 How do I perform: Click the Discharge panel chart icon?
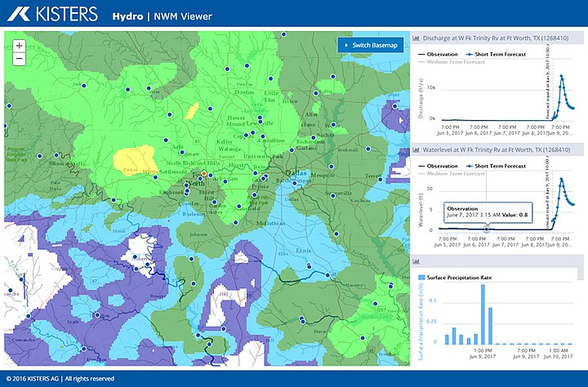pos(416,38)
